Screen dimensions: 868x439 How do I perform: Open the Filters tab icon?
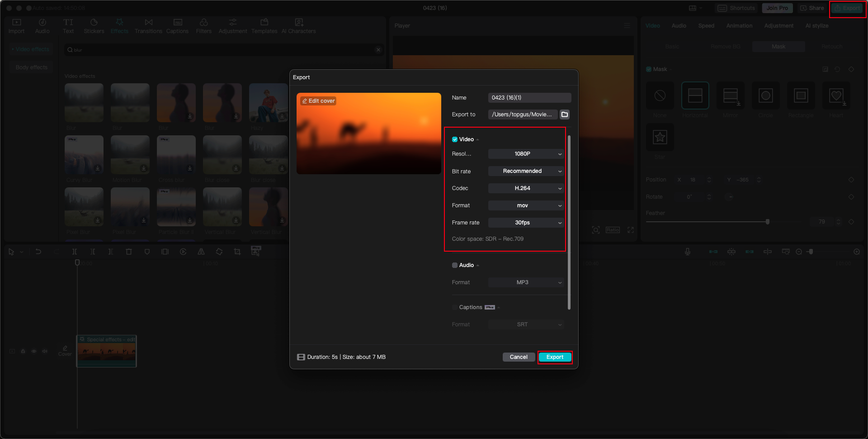point(204,22)
